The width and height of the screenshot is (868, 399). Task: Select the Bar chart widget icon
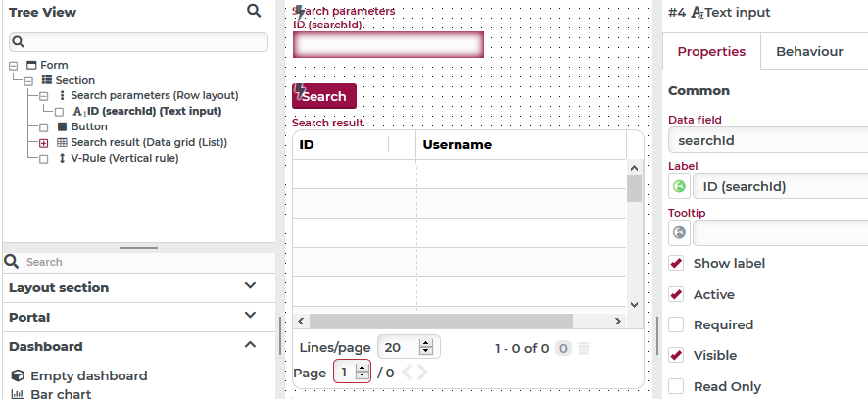[x=18, y=394]
